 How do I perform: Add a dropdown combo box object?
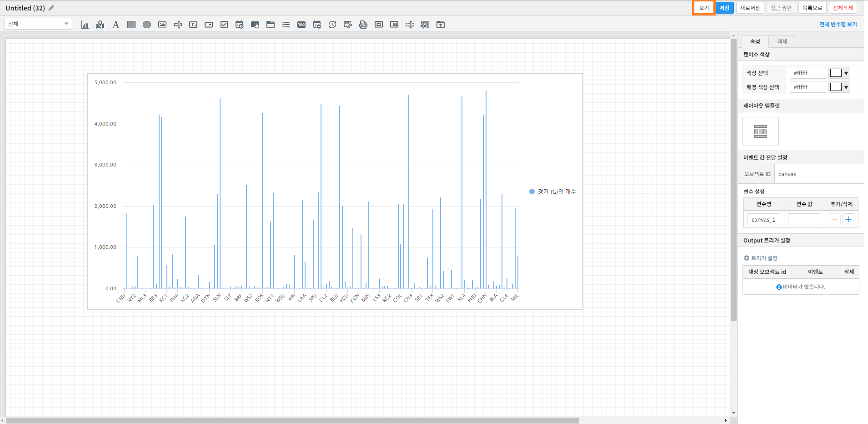[x=209, y=25]
